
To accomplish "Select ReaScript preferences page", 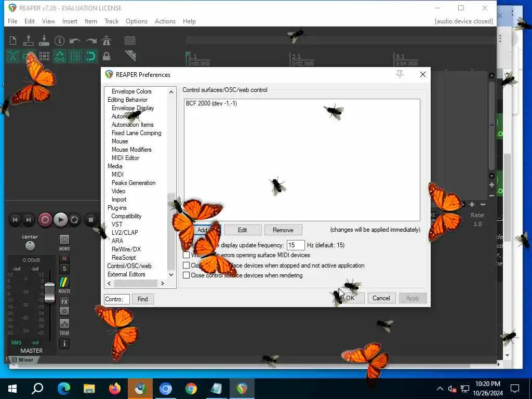I will [x=124, y=258].
